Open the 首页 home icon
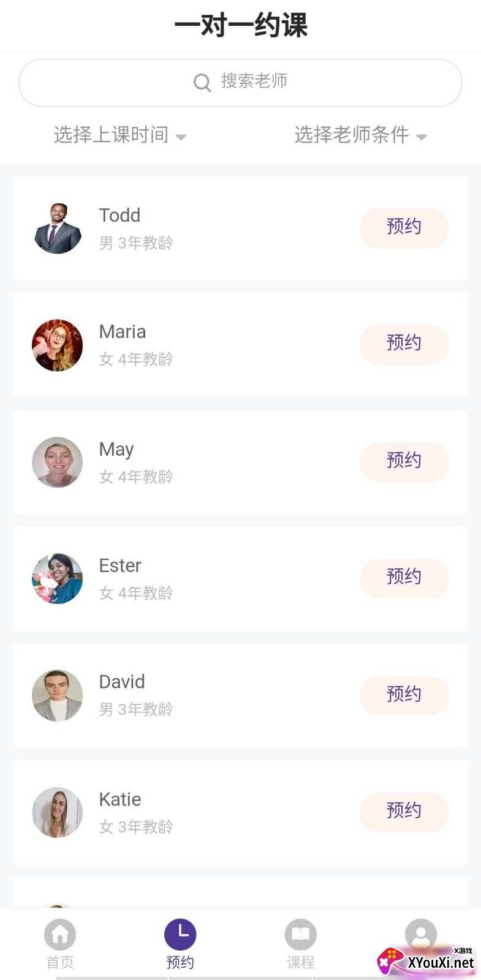 [x=60, y=935]
